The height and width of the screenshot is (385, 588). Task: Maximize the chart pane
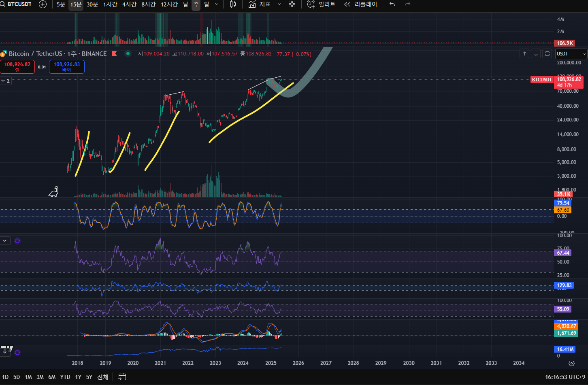pos(547,53)
